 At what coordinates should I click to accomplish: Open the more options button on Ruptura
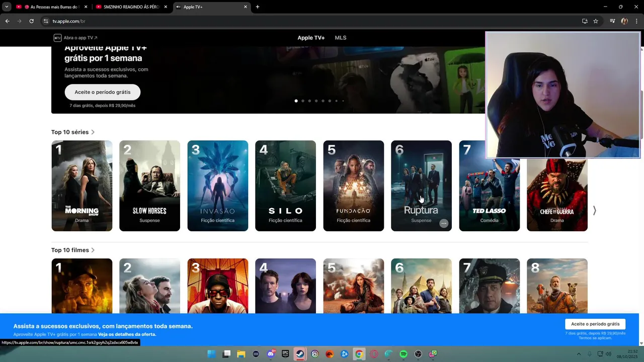(x=444, y=224)
